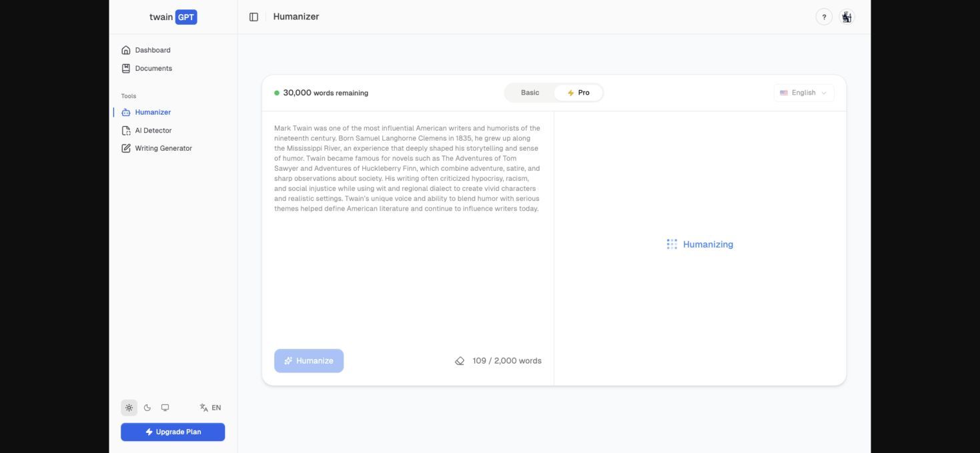Click the Tools section label
The width and height of the screenshot is (980, 453).
(129, 96)
